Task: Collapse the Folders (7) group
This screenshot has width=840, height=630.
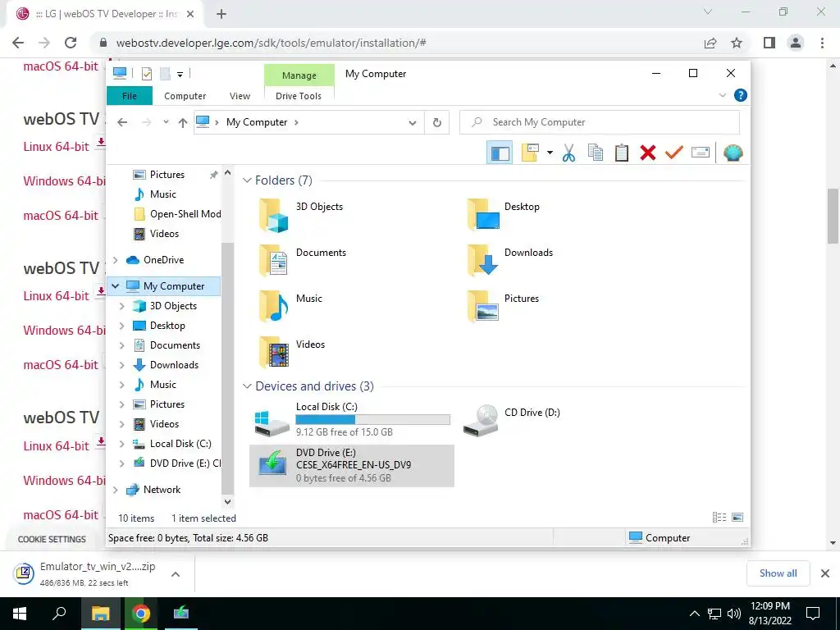Action: (x=247, y=180)
